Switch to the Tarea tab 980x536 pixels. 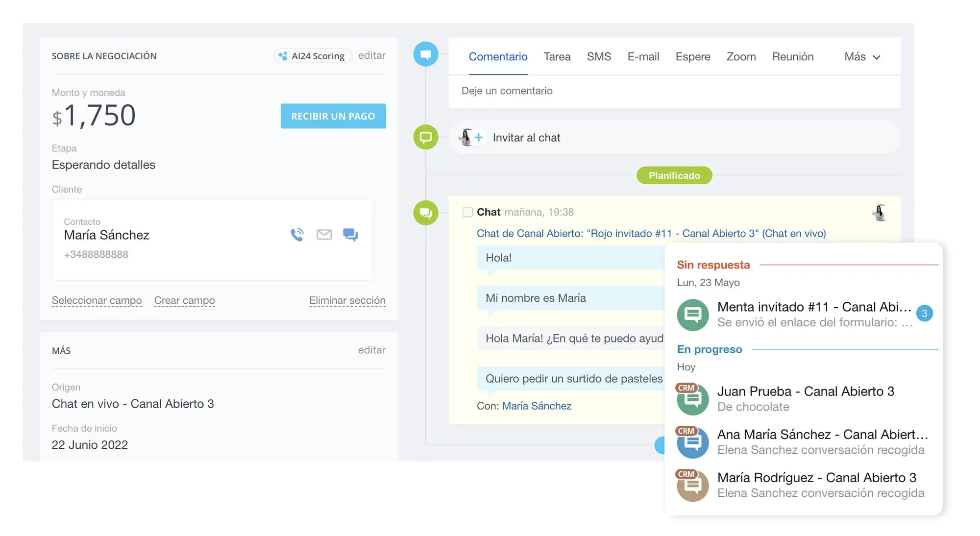point(557,57)
